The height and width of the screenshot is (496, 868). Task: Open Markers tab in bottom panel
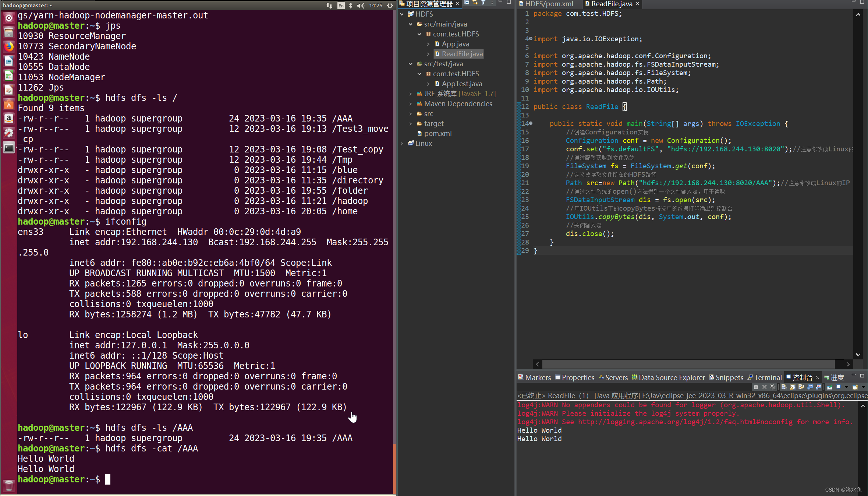click(534, 377)
